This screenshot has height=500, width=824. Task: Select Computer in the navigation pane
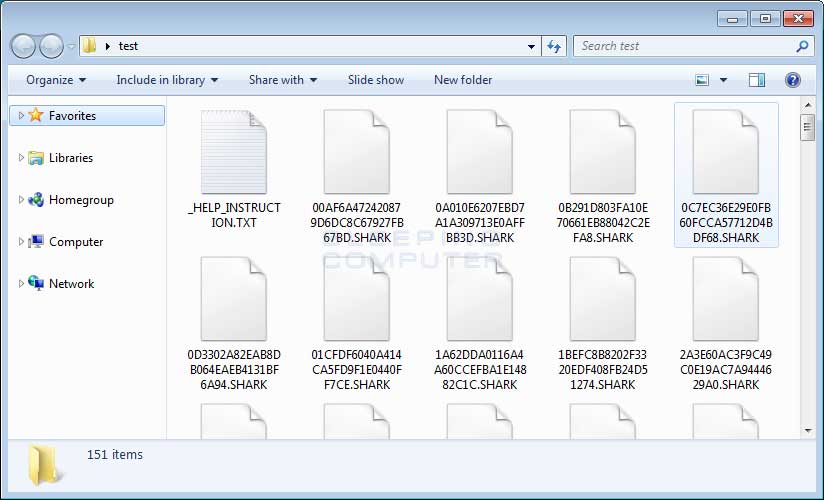pyautogui.click(x=76, y=242)
